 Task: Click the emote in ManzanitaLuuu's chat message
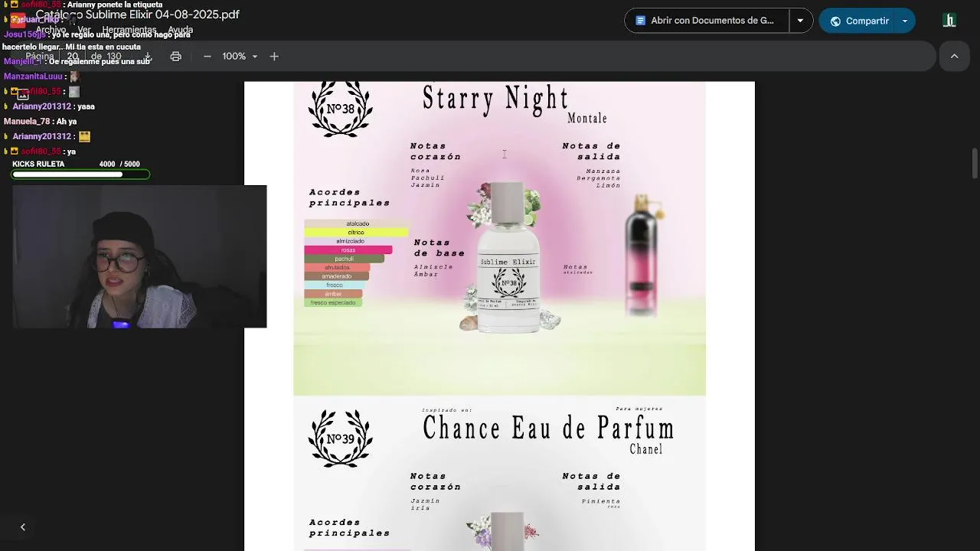pos(74,77)
